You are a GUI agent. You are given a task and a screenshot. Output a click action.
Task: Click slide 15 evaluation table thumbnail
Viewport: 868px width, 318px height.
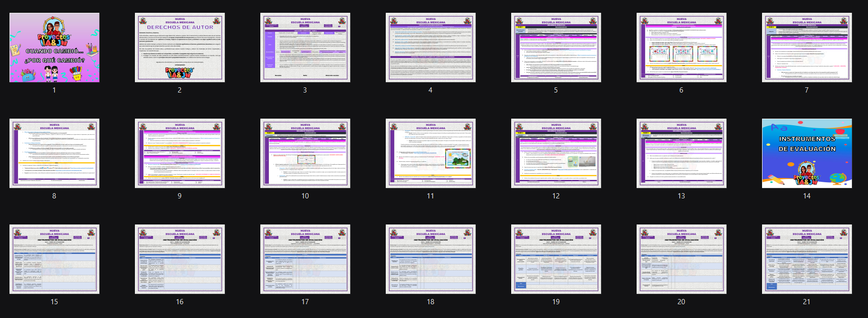pos(54,259)
